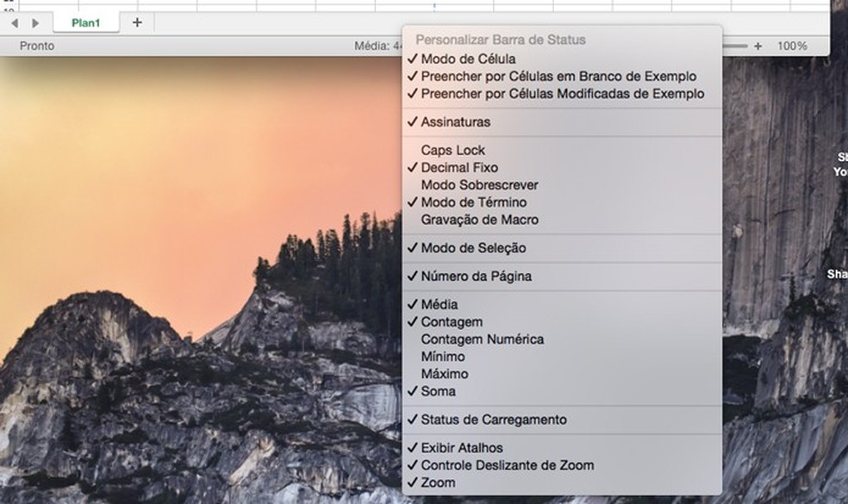This screenshot has width=848, height=504.
Task: Enable Máximo in status bar
Action: [x=562, y=374]
